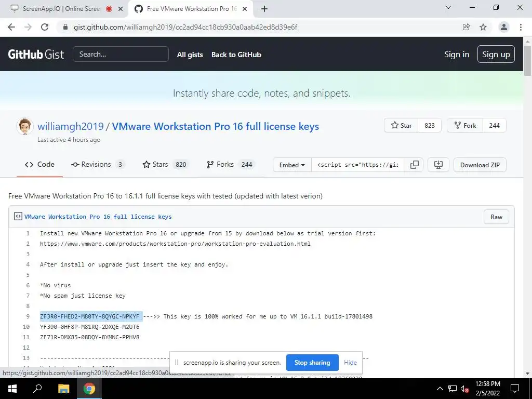Click the page address bar URL
The image size is (532, 399).
click(x=185, y=27)
